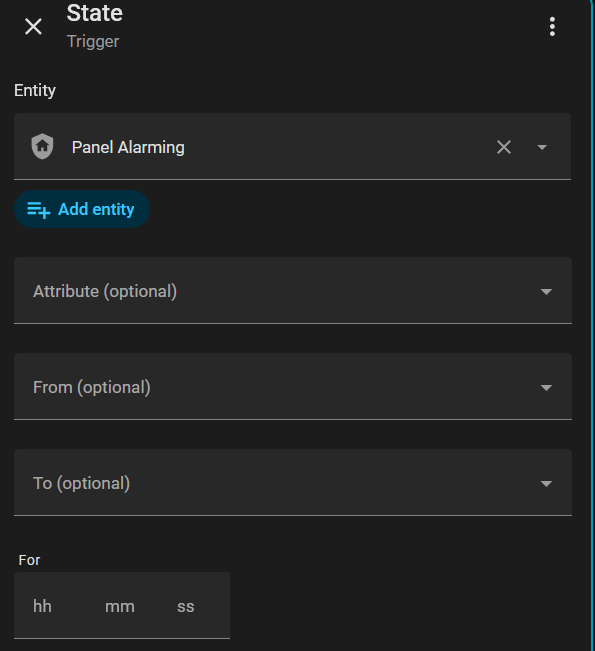This screenshot has height=651, width=595.
Task: Click the Panel Alarming entity name
Action: pyautogui.click(x=128, y=147)
